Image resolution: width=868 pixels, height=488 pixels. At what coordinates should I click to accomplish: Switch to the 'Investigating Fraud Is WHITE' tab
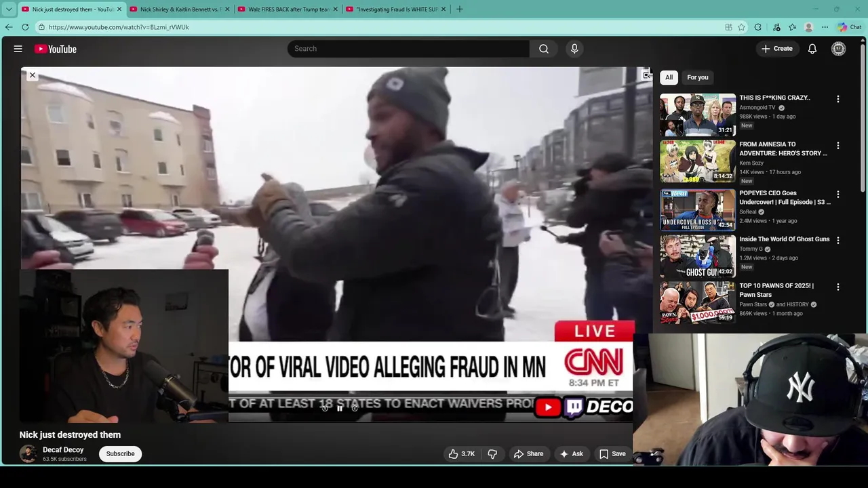[395, 9]
